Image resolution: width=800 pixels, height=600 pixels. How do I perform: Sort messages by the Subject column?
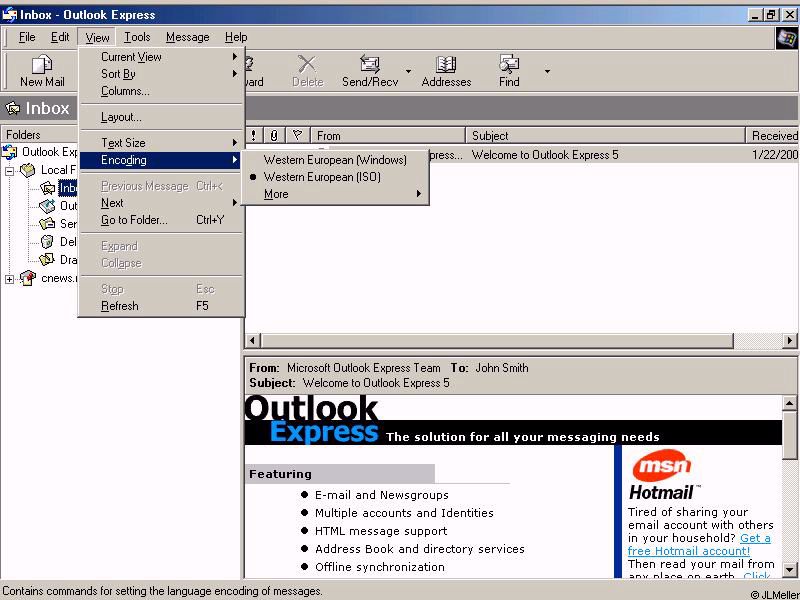tap(606, 136)
